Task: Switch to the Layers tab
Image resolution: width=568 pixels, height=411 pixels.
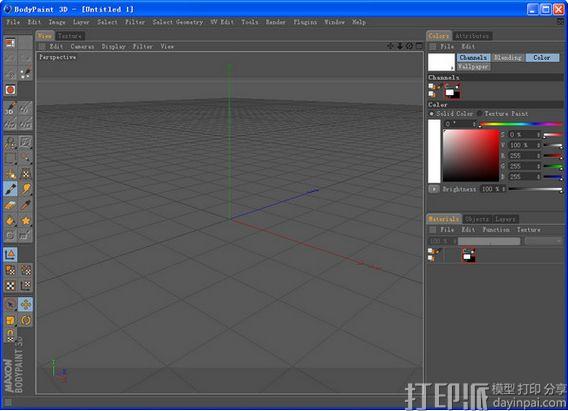Action: (505, 219)
